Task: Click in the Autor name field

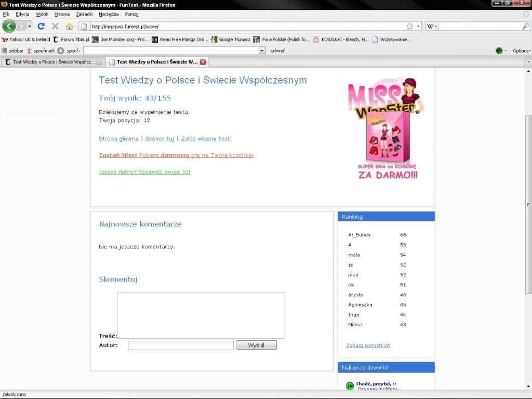Action: pyautogui.click(x=180, y=345)
